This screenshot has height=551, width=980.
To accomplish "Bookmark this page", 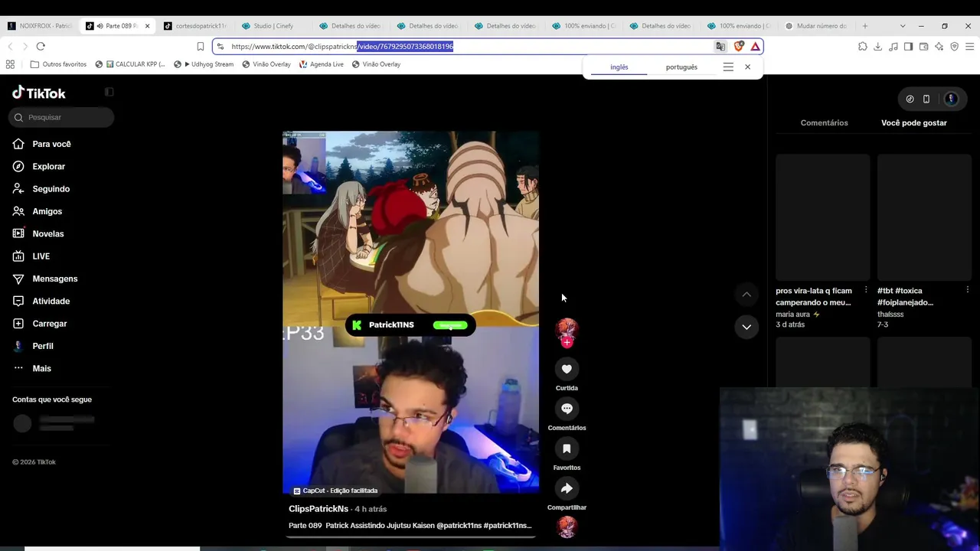I will pyautogui.click(x=201, y=47).
